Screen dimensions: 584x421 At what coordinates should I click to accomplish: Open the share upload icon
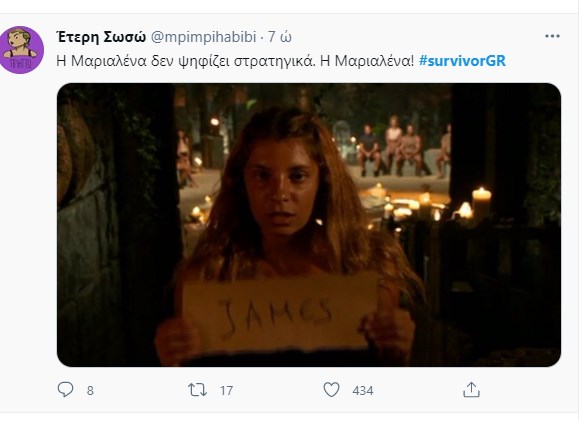pyautogui.click(x=471, y=389)
